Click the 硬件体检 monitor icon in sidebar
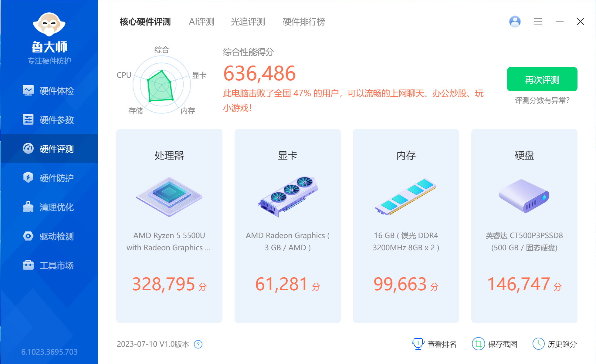The width and height of the screenshot is (596, 364). (28, 90)
